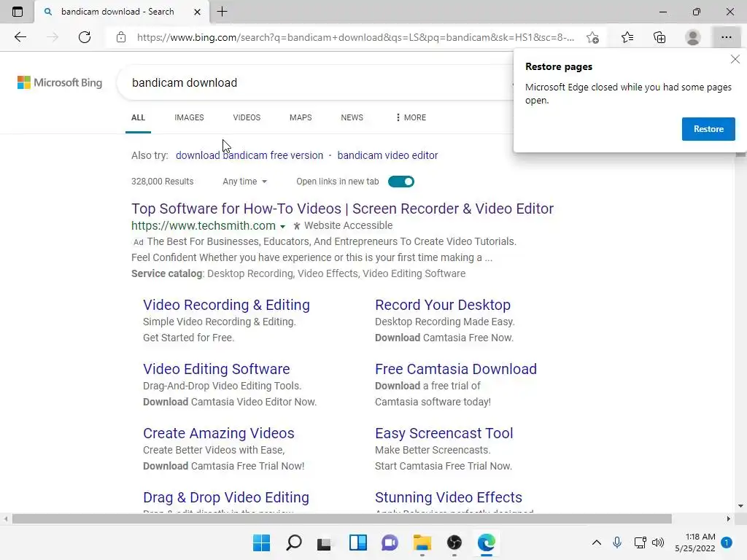Image resolution: width=747 pixels, height=560 pixels.
Task: Add this page to favorites star icon
Action: point(592,37)
